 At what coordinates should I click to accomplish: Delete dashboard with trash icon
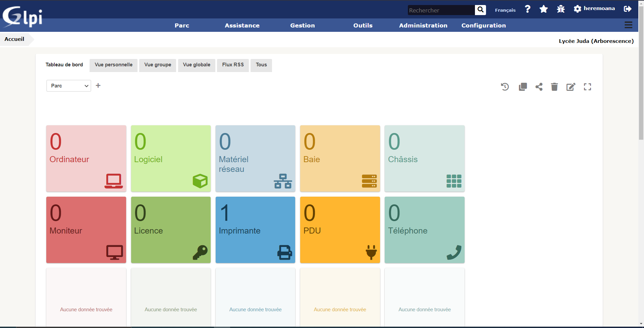(x=554, y=87)
